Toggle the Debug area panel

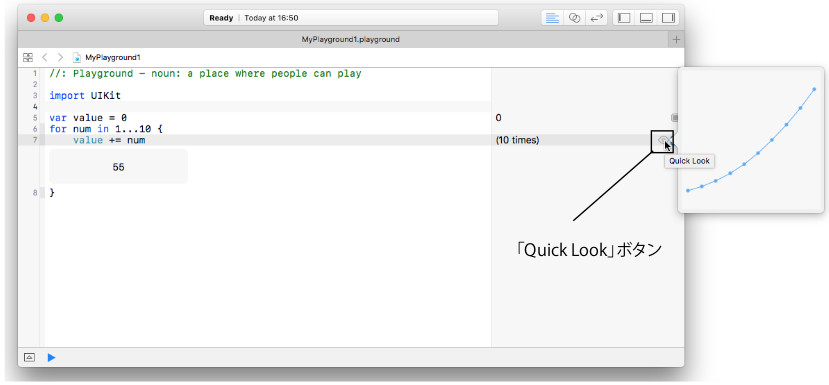click(x=646, y=18)
